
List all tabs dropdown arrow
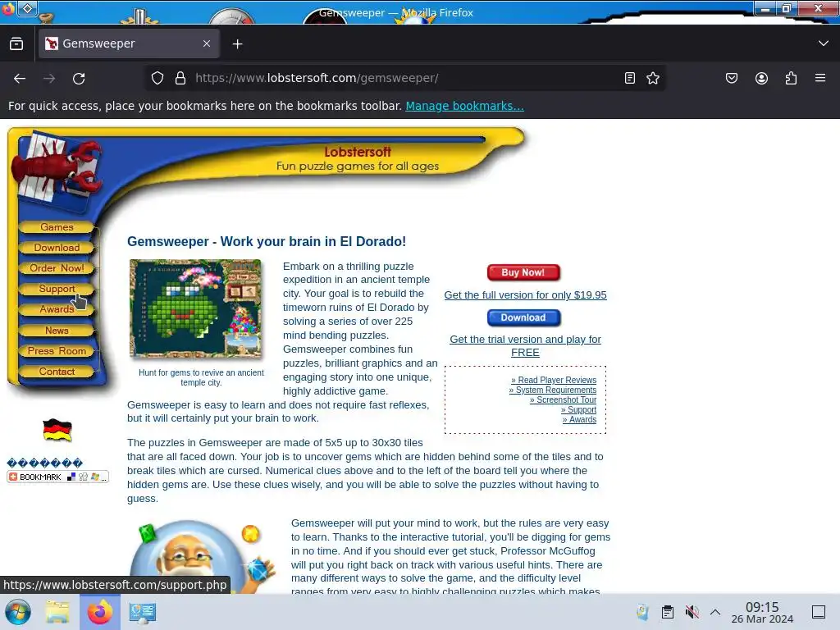pos(824,43)
